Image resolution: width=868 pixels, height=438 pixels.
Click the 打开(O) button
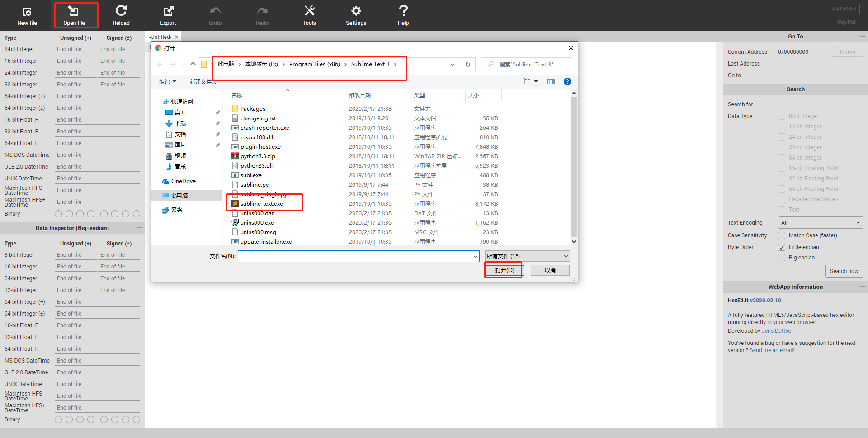[505, 270]
